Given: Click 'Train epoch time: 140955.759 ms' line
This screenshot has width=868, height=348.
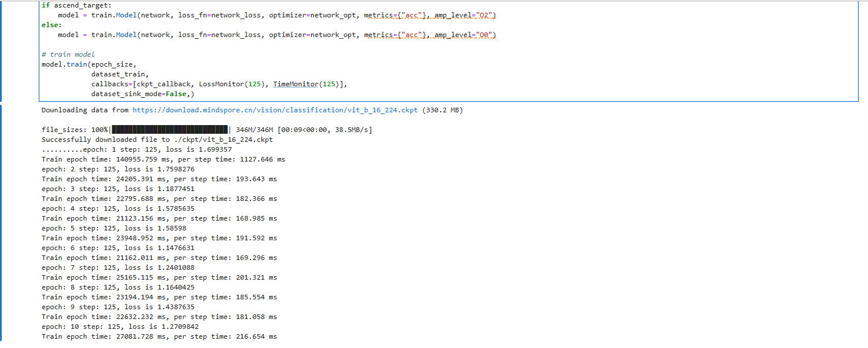Looking at the screenshot, I should click(x=163, y=159).
